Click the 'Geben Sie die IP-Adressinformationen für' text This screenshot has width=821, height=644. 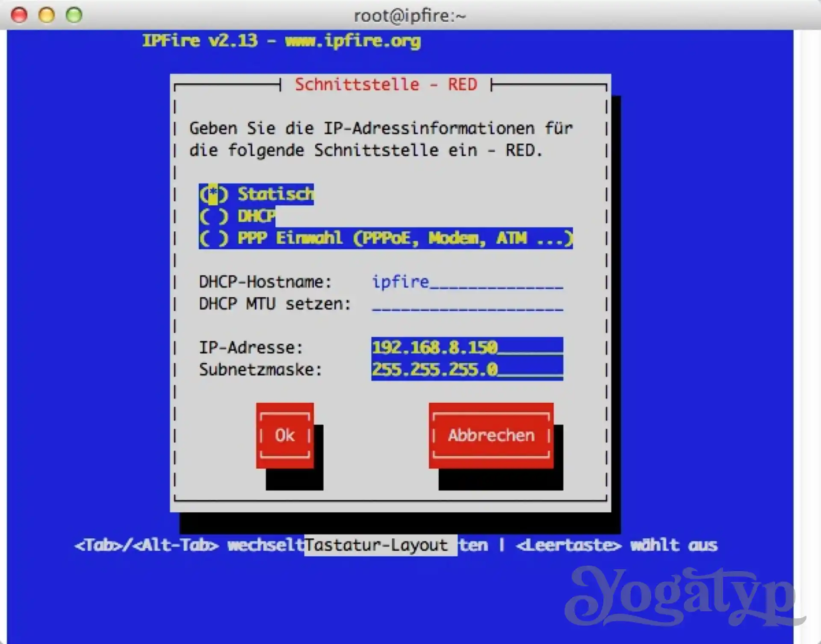tap(381, 128)
